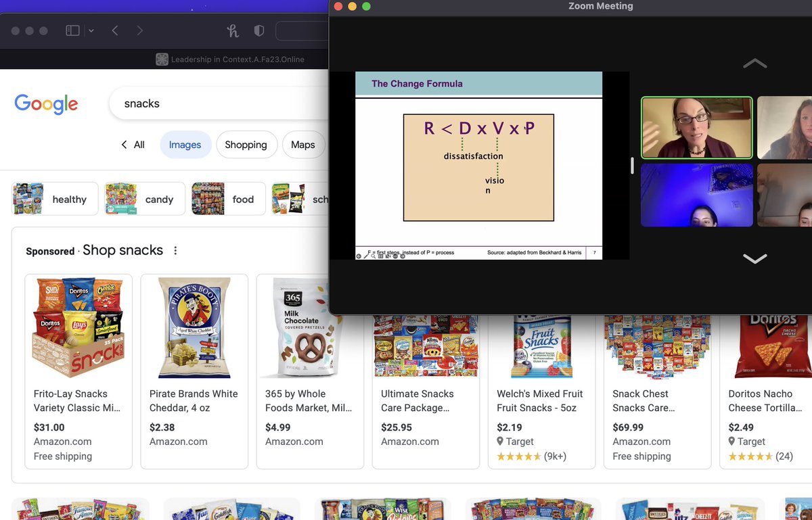This screenshot has width=812, height=520.
Task: Open the Pirate Brands White Cheddar listing title
Action: (x=194, y=400)
